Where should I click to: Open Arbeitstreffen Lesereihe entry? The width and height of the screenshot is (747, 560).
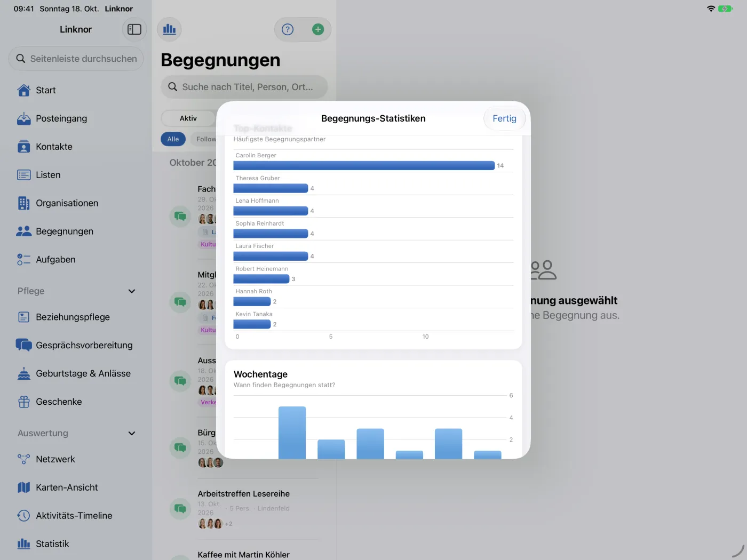[x=244, y=508]
